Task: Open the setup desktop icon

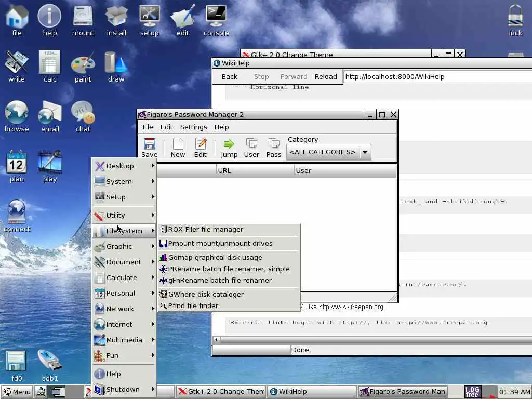Action: click(149, 20)
